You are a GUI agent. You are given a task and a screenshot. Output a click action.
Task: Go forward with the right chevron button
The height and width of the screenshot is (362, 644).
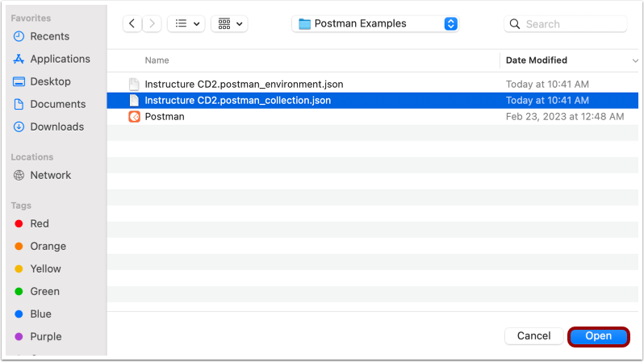[x=152, y=24]
